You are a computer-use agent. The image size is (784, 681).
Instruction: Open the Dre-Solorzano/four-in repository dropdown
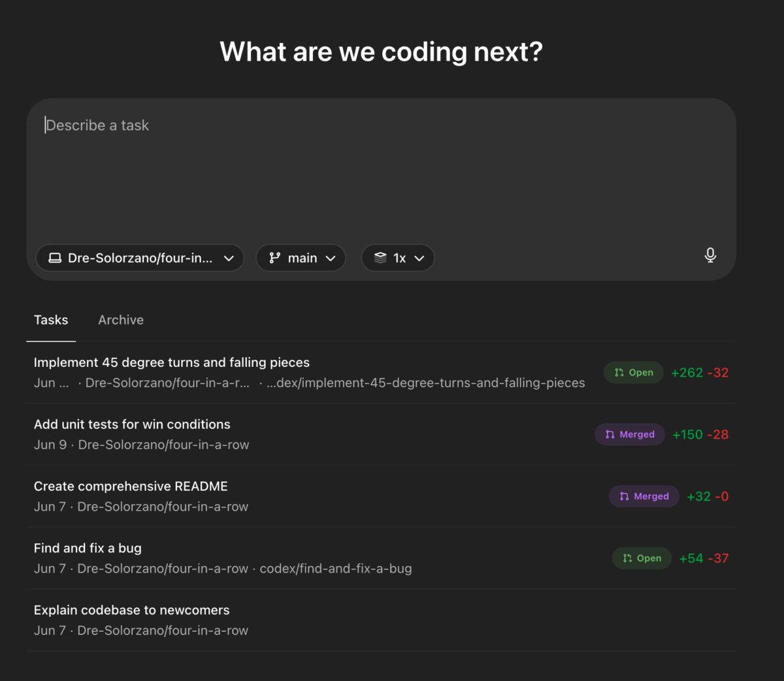(x=140, y=257)
